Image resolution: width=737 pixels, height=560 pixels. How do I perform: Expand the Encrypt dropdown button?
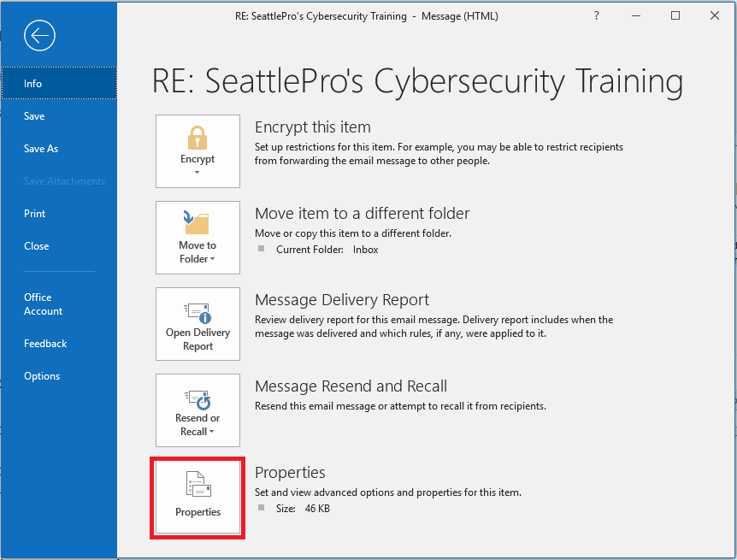(x=198, y=151)
